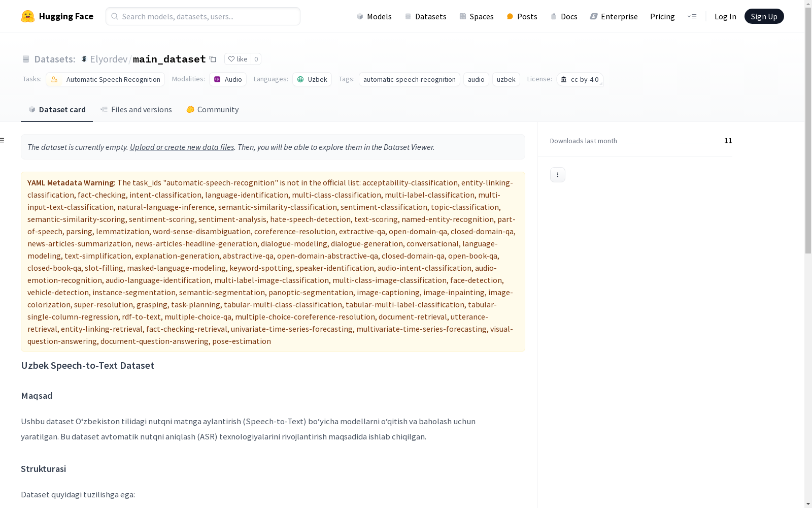Click the search magnifier icon
Image resolution: width=812 pixels, height=508 pixels.
point(115,16)
